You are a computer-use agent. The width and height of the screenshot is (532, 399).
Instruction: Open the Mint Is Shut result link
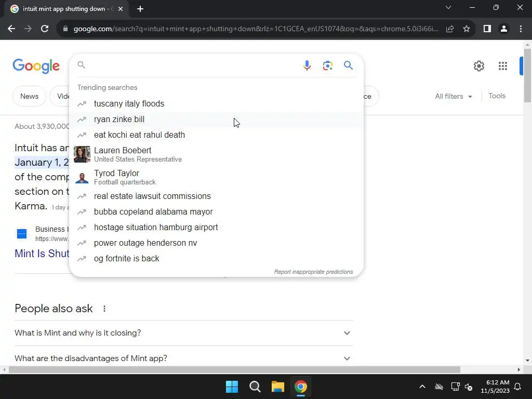tap(42, 254)
